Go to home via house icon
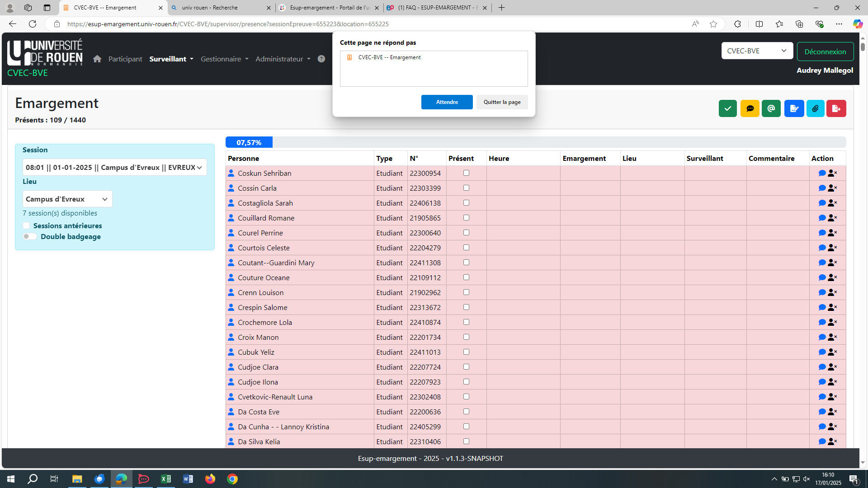Viewport: 868px width, 488px height. click(97, 59)
